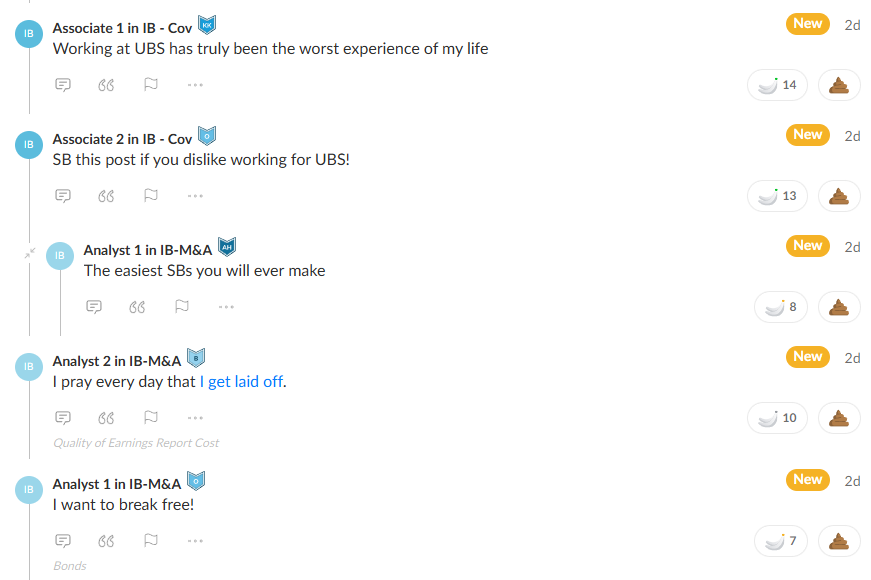The image size is (871, 580).
Task: Open the 'I get laid off' link
Action: point(241,382)
